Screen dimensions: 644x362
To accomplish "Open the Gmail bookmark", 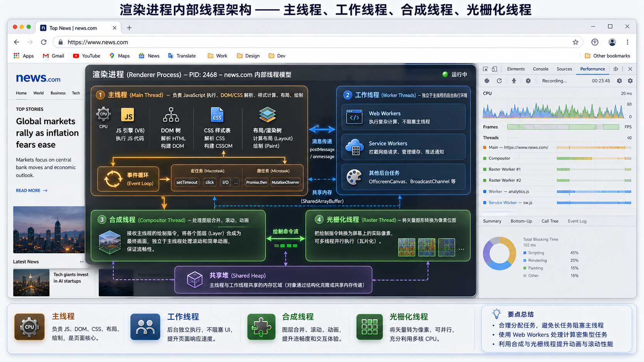I will (53, 56).
